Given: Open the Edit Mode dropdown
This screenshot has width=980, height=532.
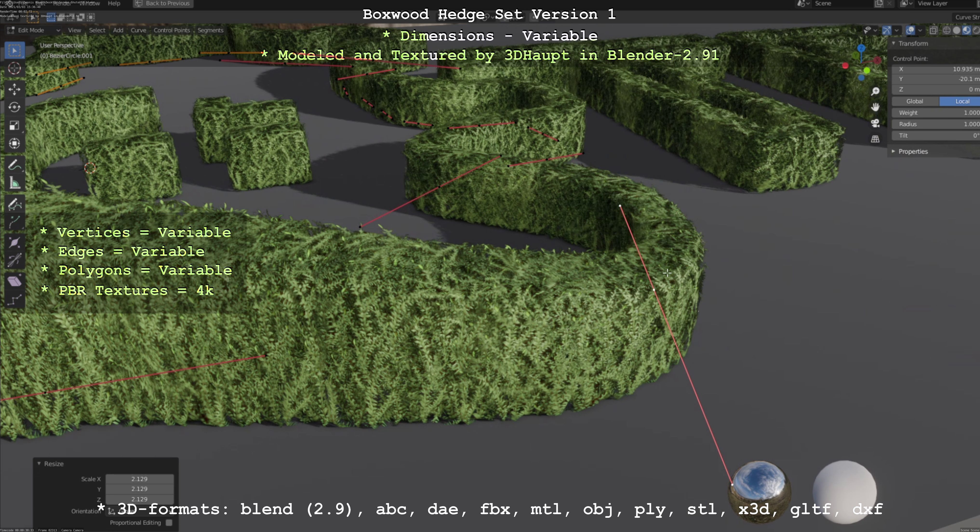Looking at the screenshot, I should [33, 30].
